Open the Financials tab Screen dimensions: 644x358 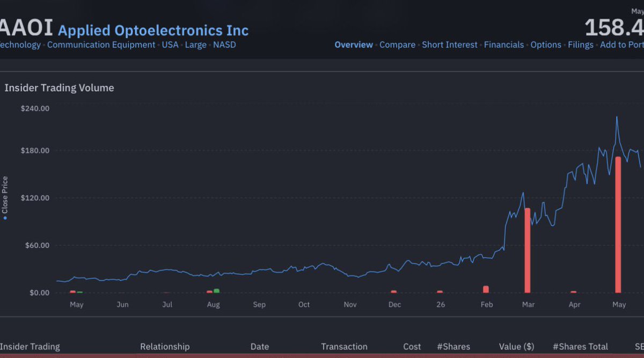click(x=504, y=45)
